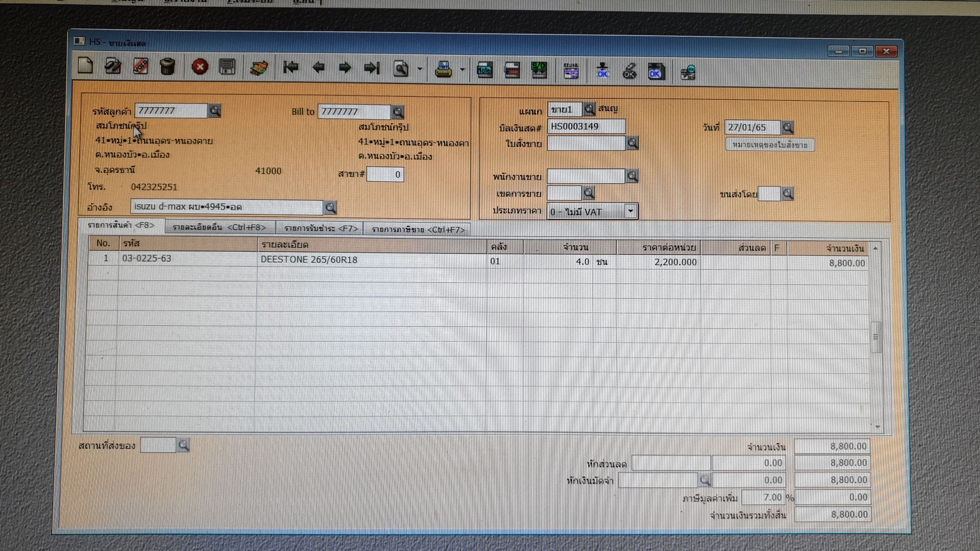Click the reference field lookup icon
Image resolution: width=980 pixels, height=551 pixels.
330,208
